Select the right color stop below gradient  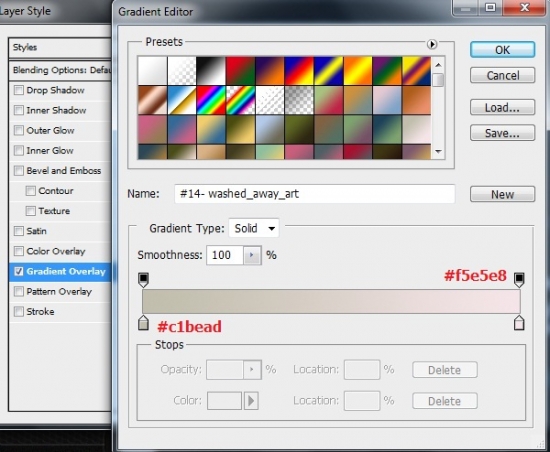coord(519,323)
